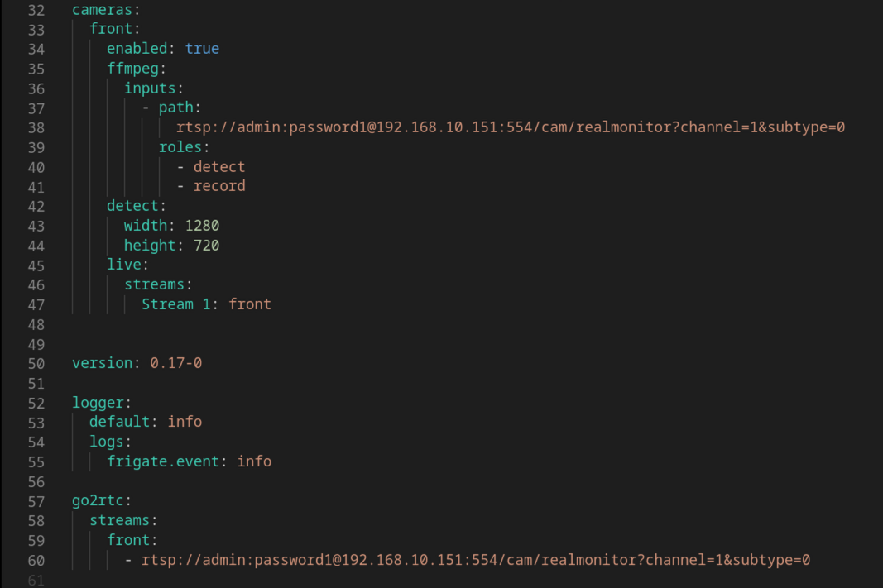Click the Stream 1 key on line 47

click(175, 304)
